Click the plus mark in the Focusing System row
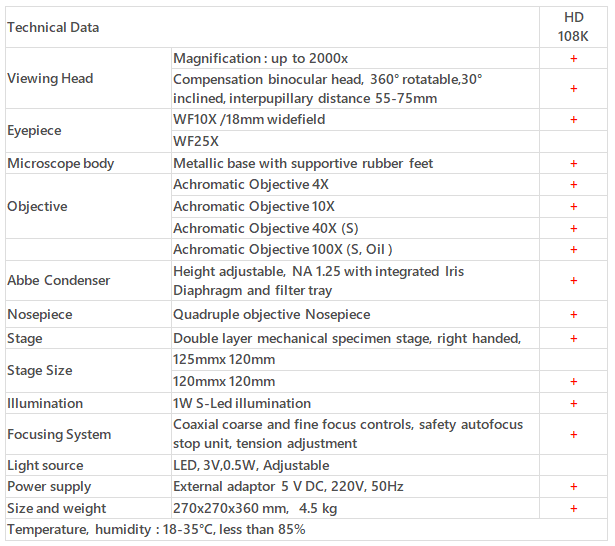Screen dimensions: 615x546 pyautogui.click(x=573, y=434)
